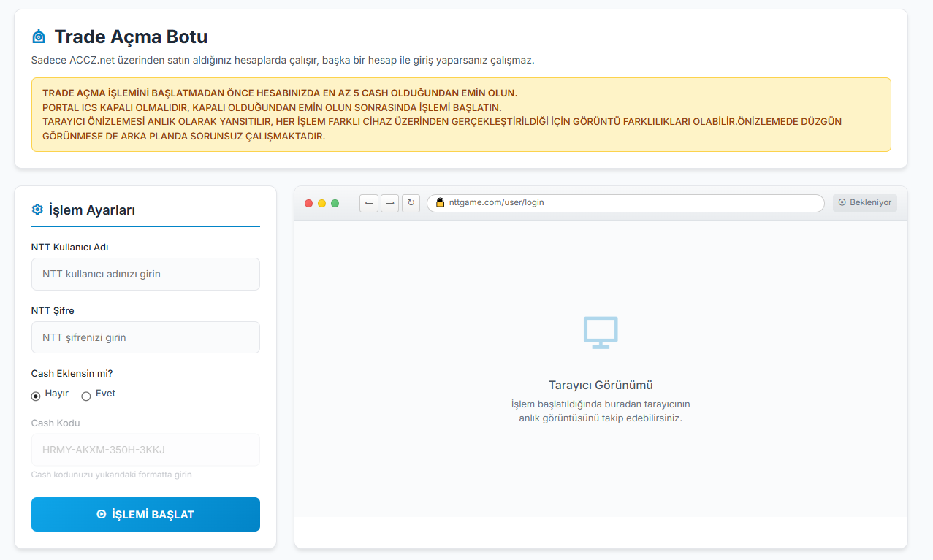Focus the NTT Şifre password field
Screen dimensions: 933x560
145,337
